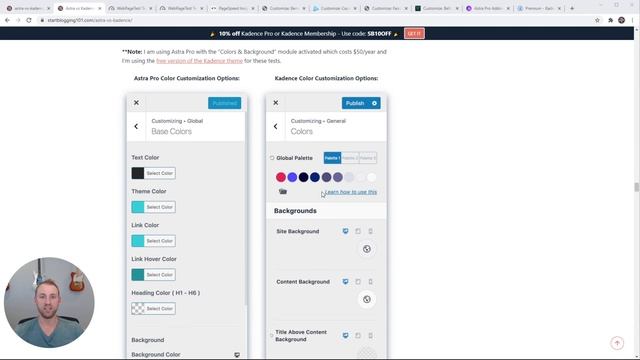Close the Kadence customizer panel with X
The height and width of the screenshot is (360, 640).
click(x=276, y=103)
